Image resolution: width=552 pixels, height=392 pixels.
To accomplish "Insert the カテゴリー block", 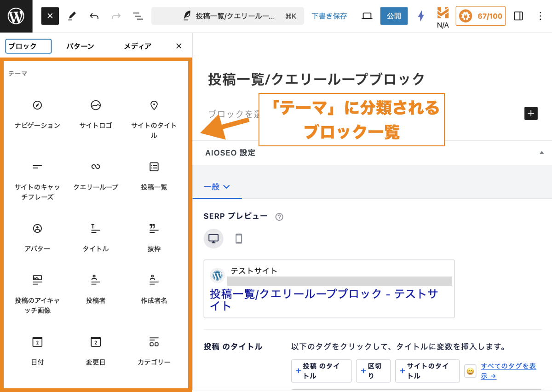I will tap(153, 350).
